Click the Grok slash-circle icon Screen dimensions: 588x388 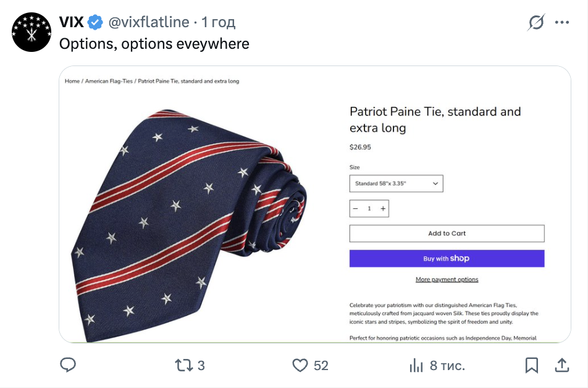[x=536, y=23]
